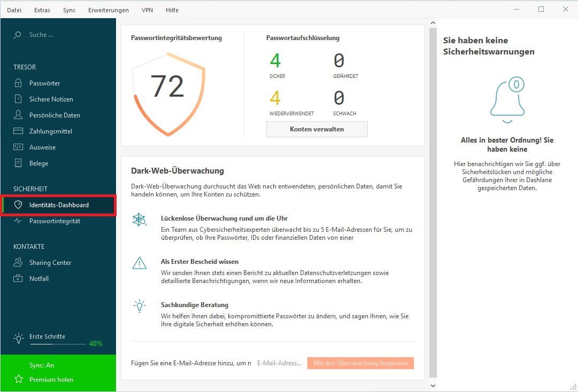Click the green 4 count above SICHER

coord(275,61)
